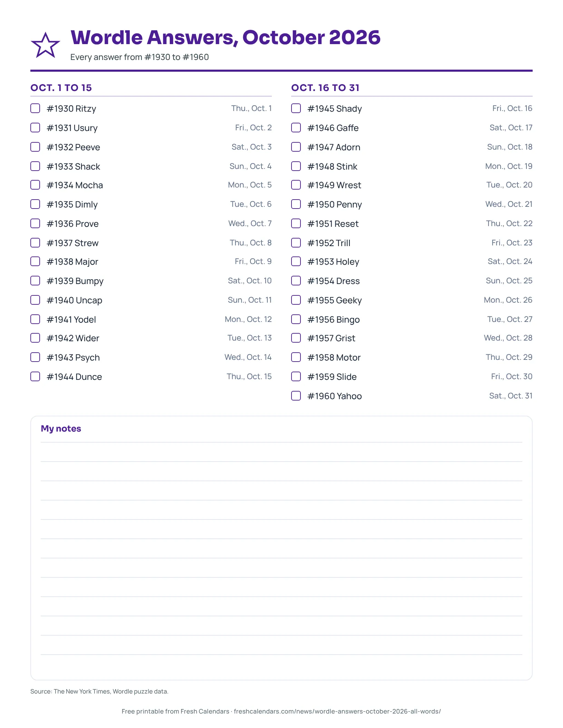Tick the #1952 Trill checkbox
The height and width of the screenshot is (728, 563).
tap(296, 243)
